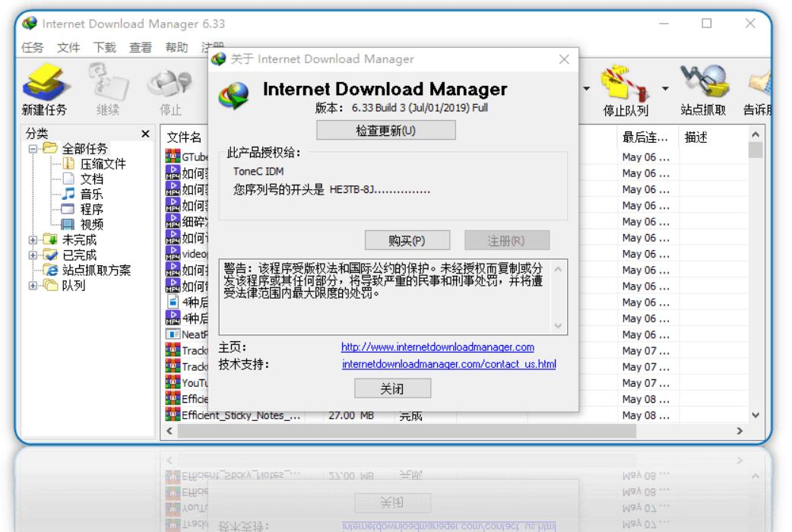792x532 pixels.
Task: Select the 程序 category
Action: 91,209
